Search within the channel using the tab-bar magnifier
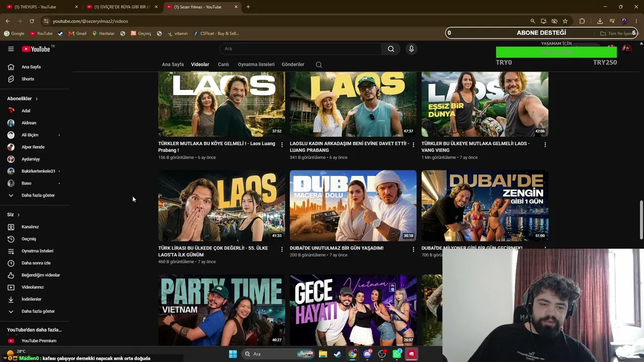 [318, 64]
